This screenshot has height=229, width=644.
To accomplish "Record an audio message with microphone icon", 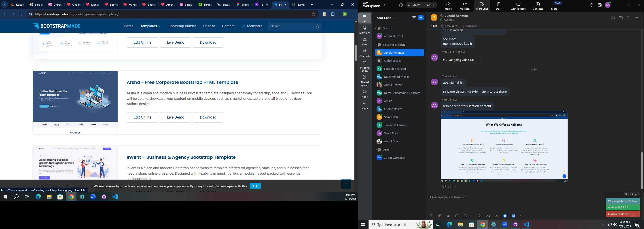I will 479,216.
